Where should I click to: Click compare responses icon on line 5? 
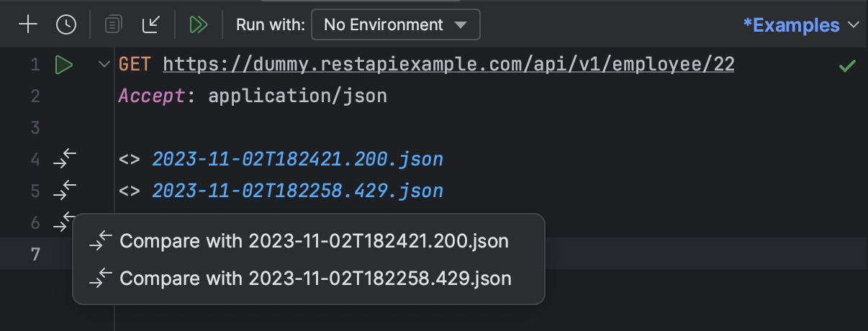click(x=65, y=191)
